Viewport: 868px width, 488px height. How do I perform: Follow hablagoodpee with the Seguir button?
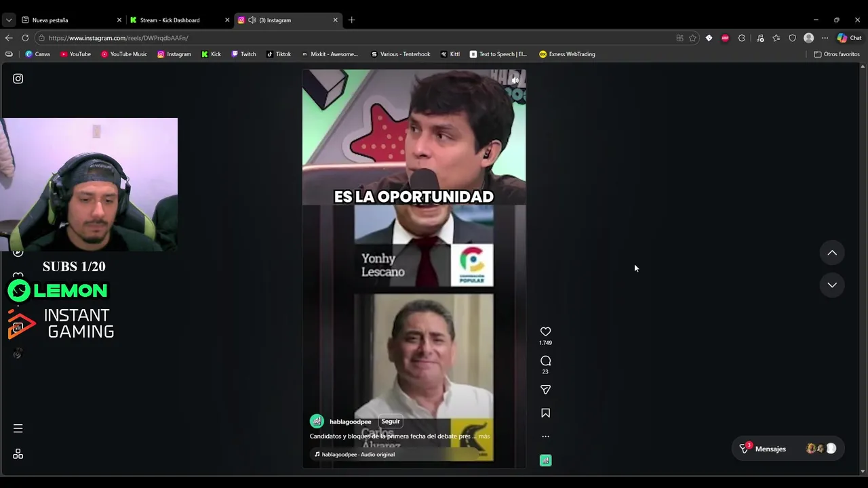(x=391, y=421)
